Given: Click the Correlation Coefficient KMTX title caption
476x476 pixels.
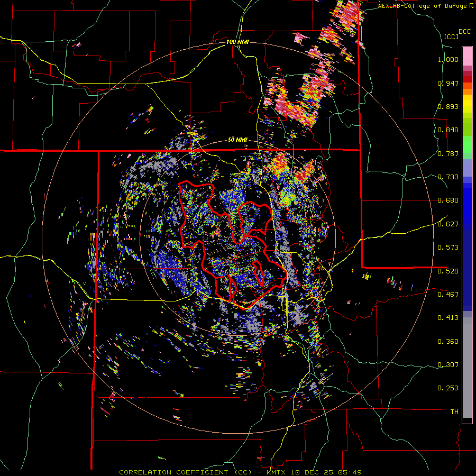Looking at the screenshot, I should pyautogui.click(x=240, y=472).
